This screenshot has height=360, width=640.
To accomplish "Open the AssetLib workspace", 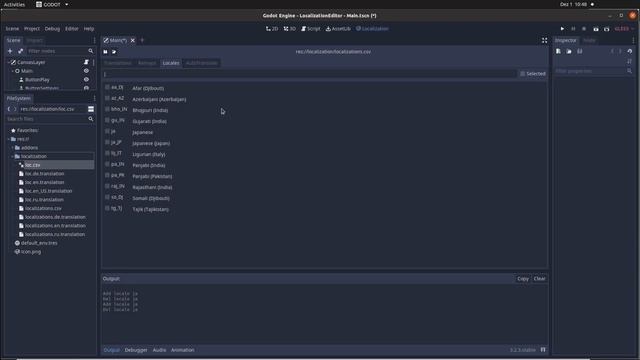I will pyautogui.click(x=338, y=29).
